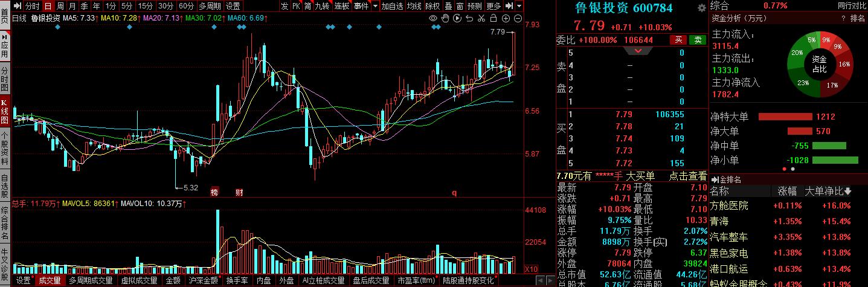
Task: Select the hand pan tool icon
Action: (445, 18)
